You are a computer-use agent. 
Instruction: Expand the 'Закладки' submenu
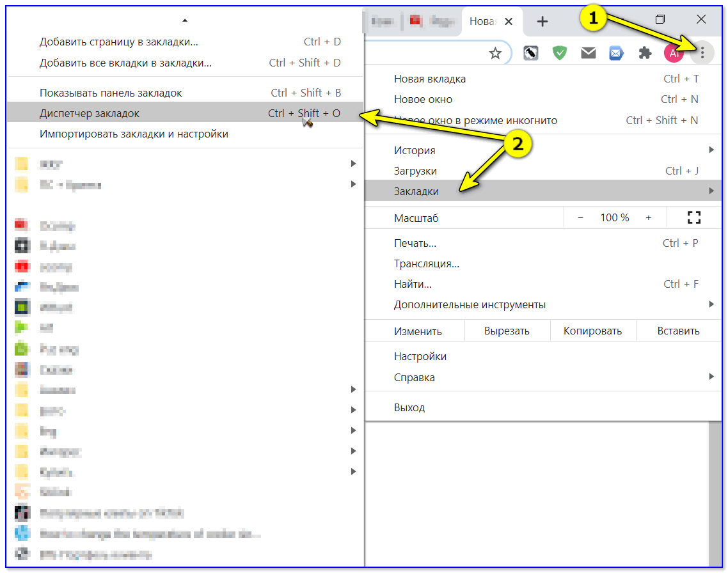click(543, 191)
